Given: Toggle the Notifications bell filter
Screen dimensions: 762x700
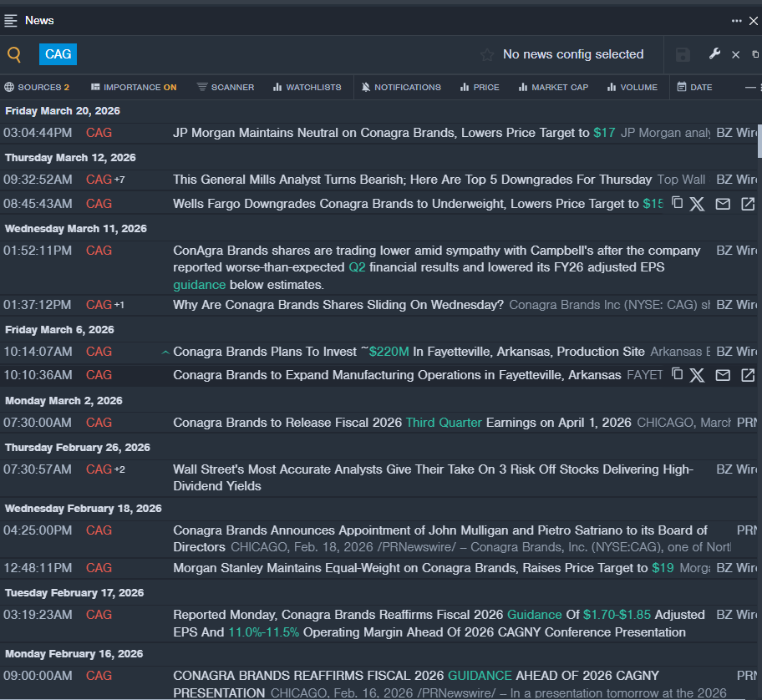Looking at the screenshot, I should (x=401, y=87).
